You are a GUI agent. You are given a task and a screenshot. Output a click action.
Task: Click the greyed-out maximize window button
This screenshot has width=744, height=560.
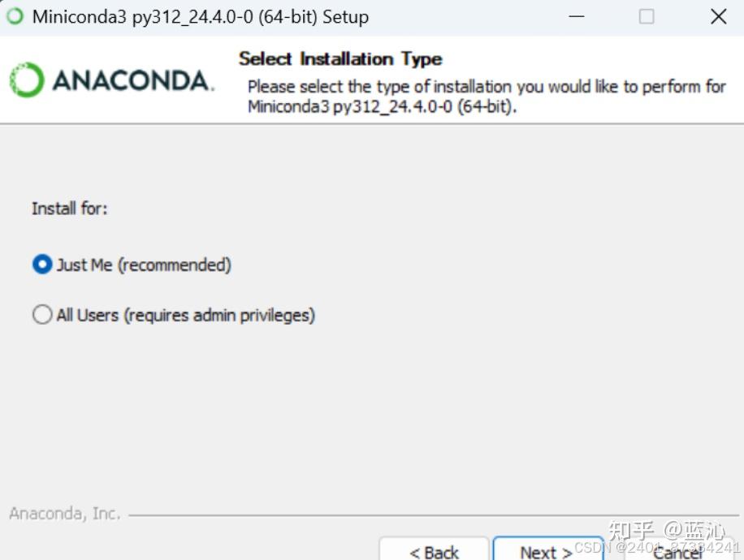point(647,16)
